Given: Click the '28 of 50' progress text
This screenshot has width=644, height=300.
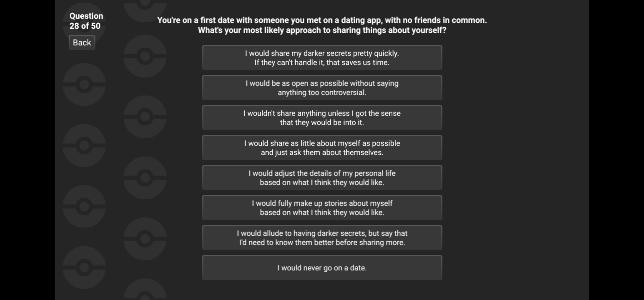Looking at the screenshot, I should coord(85,26).
